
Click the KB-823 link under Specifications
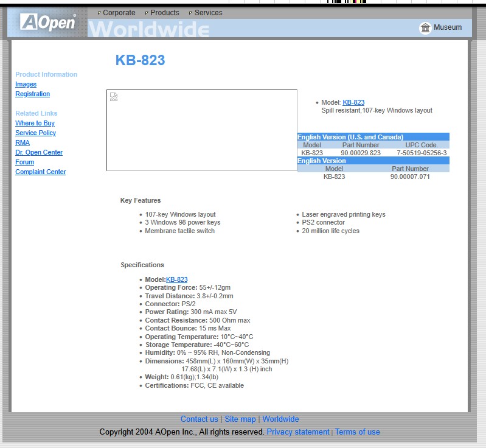[176, 279]
